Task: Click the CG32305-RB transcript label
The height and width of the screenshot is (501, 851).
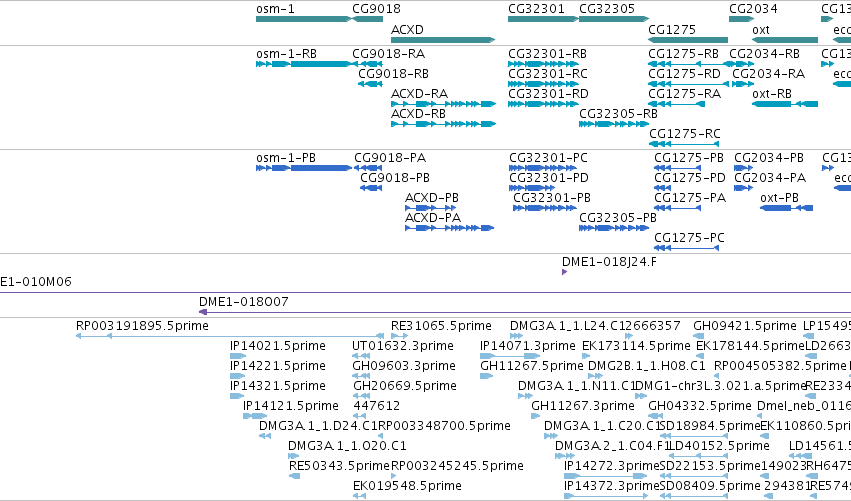Action: [618, 114]
